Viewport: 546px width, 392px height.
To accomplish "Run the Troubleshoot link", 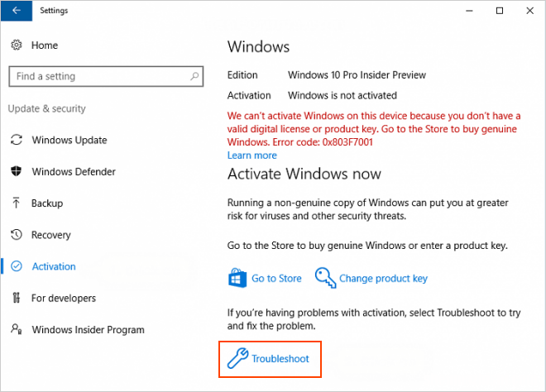I will coord(280,360).
